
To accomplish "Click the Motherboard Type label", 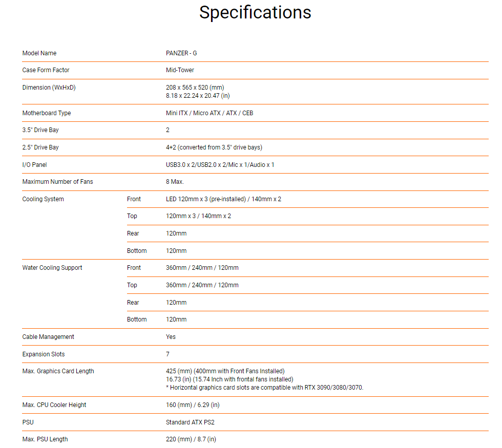I will 47,113.
